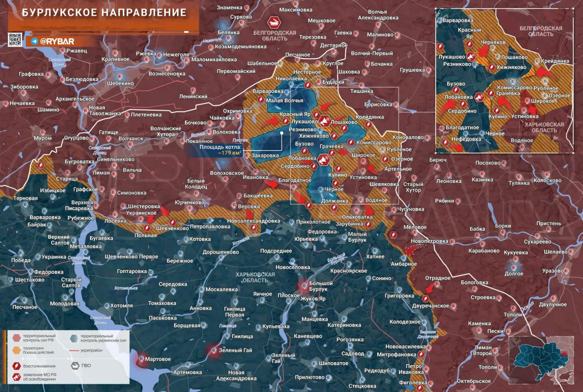583x392 pixels.
Task: Select the Уразово label
Action: pos(553,271)
